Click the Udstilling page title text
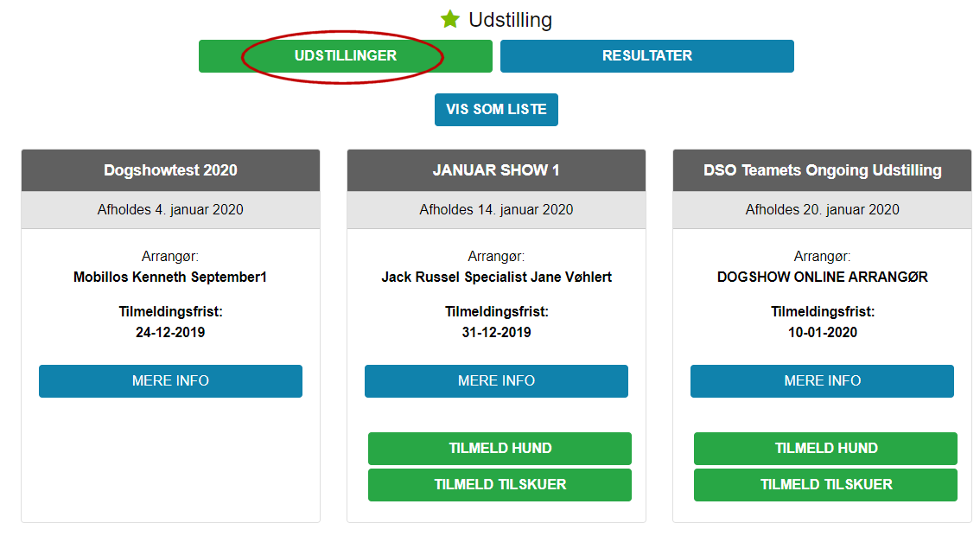This screenshot has height=536, width=980. (x=511, y=20)
